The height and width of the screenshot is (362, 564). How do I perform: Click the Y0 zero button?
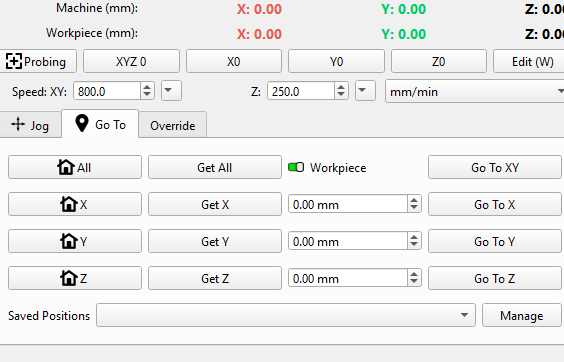pyautogui.click(x=336, y=62)
